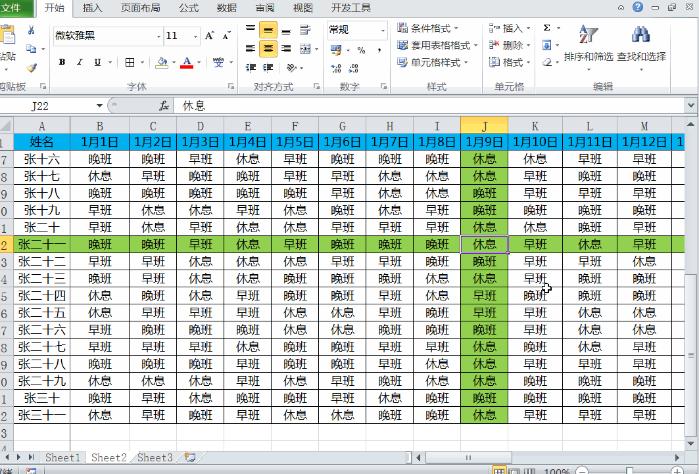Decrease font size with small A
The image size is (699, 474).
pyautogui.click(x=226, y=36)
